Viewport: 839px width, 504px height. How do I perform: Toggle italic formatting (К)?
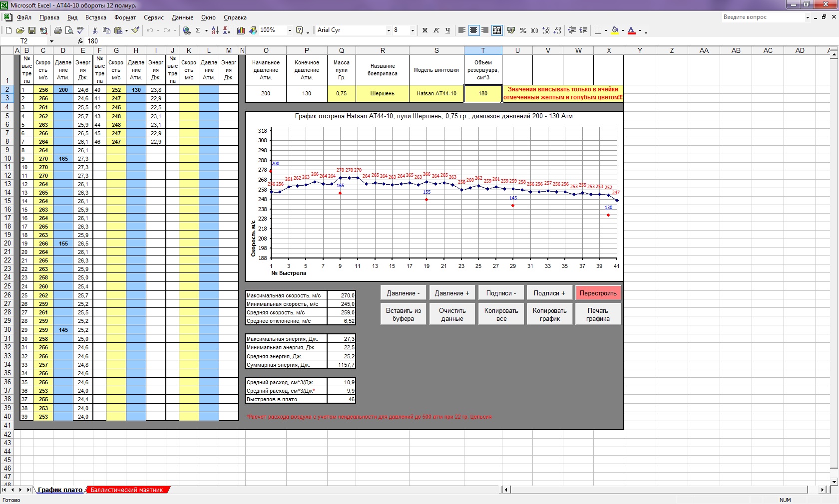tap(436, 30)
